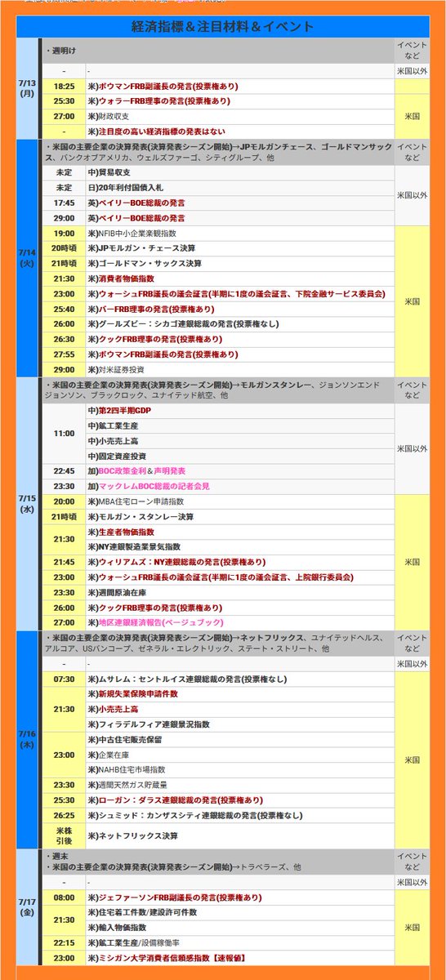This screenshot has height=980, width=446.
Task: Select the 7/17(金) date cell
Action: (x=27, y=908)
